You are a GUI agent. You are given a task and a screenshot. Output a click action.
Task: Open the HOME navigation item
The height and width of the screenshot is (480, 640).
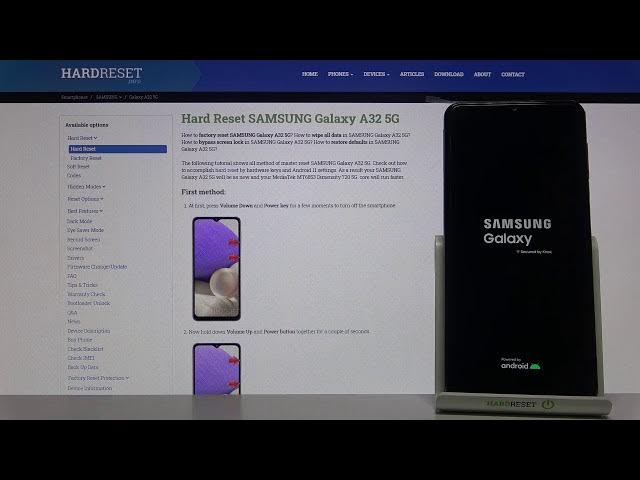pos(310,74)
